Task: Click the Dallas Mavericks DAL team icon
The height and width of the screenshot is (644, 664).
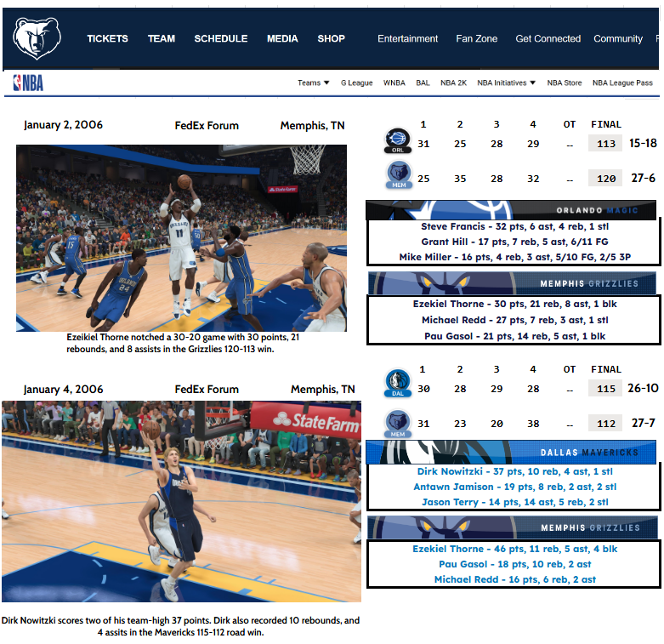Action: click(398, 383)
